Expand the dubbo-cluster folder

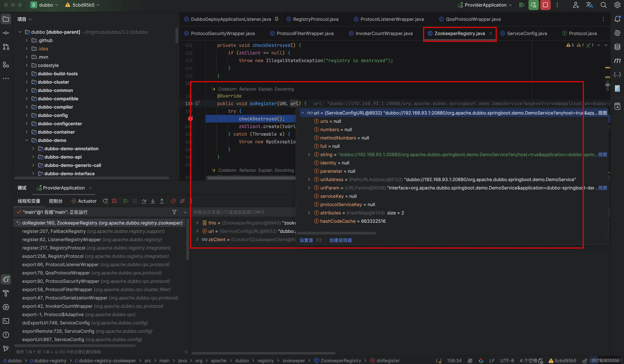click(x=26, y=82)
